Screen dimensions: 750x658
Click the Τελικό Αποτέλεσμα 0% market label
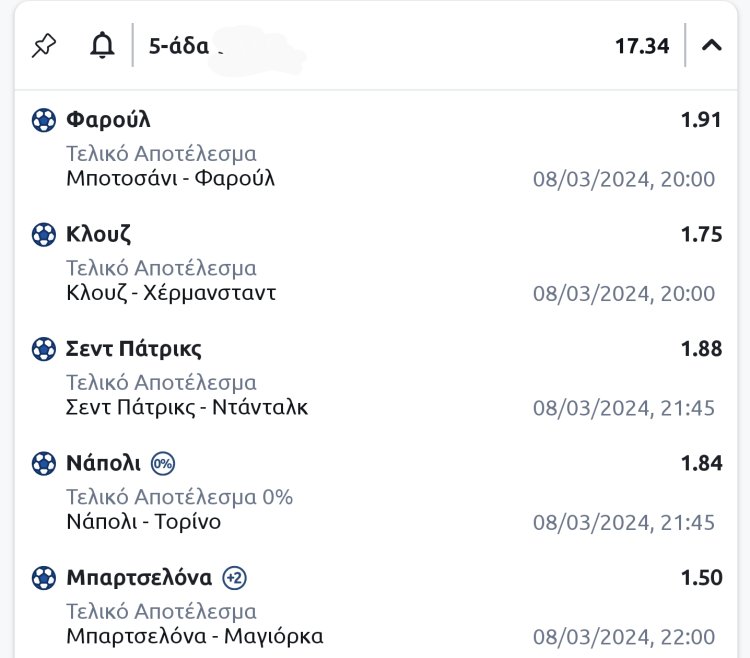click(x=179, y=497)
